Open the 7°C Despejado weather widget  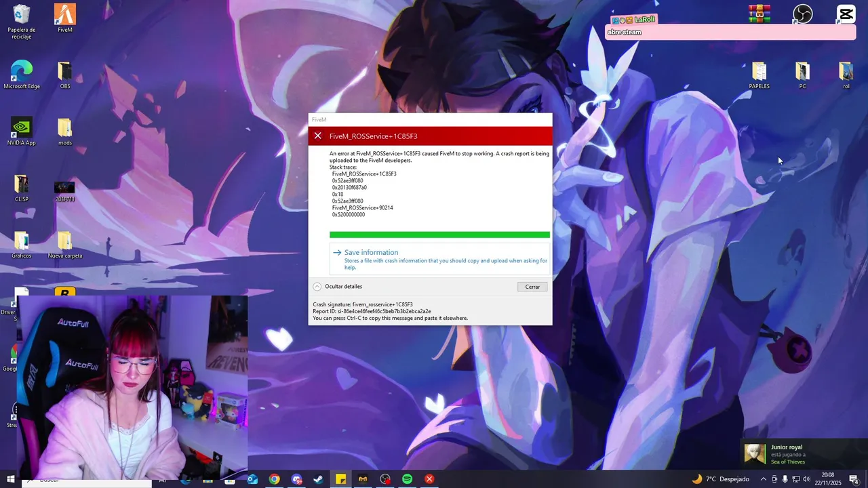(x=720, y=479)
